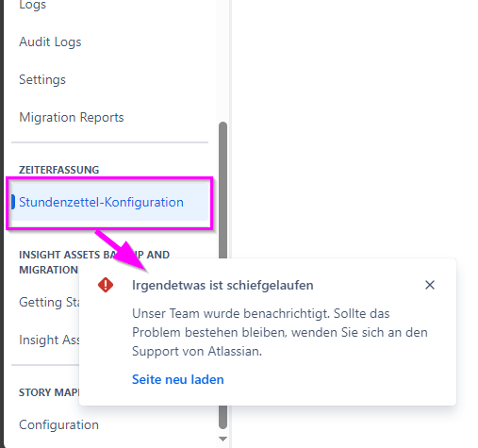
Task: Open Audit Logs in sidebar
Action: pos(50,41)
